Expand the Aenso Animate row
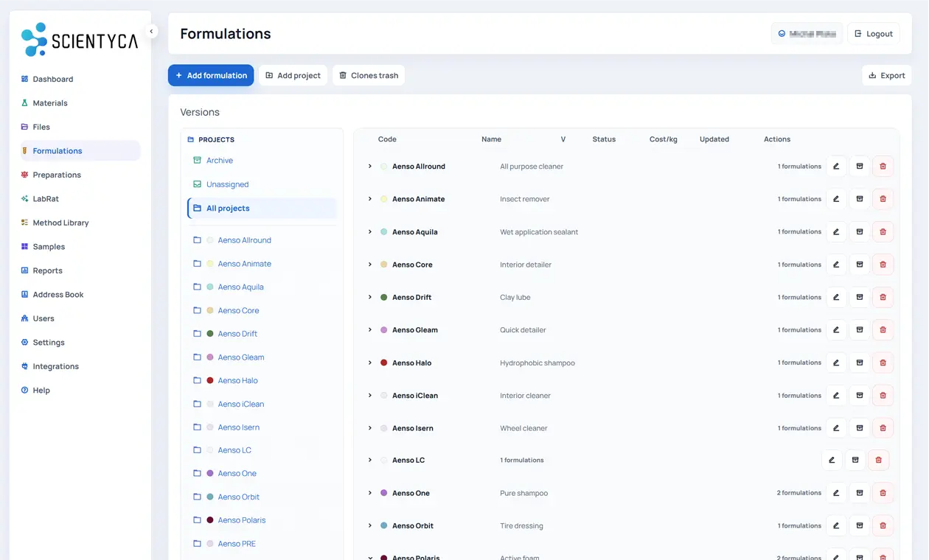929x560 pixels. (370, 199)
